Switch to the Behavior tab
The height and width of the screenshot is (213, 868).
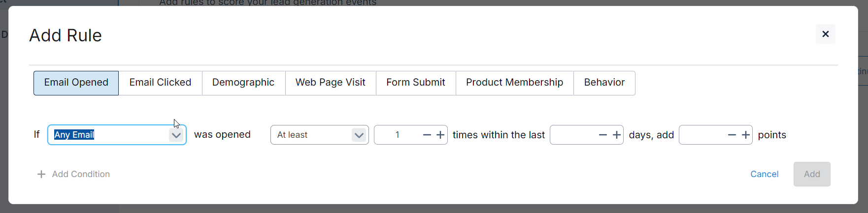coord(604,83)
